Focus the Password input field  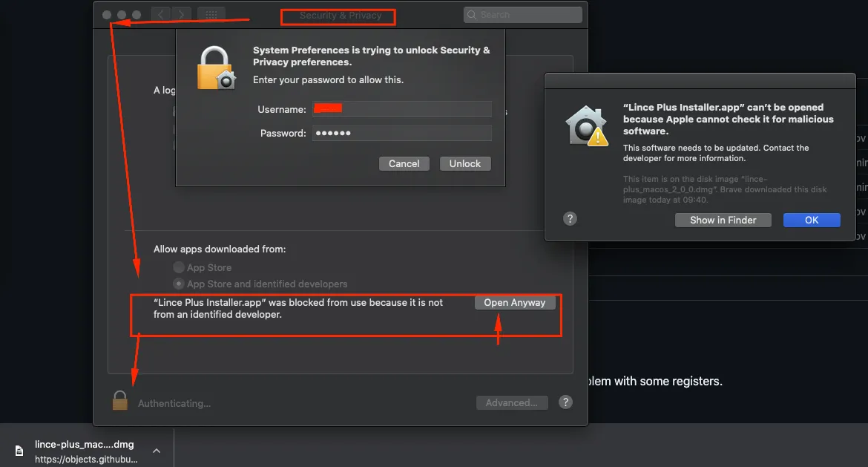tap(402, 133)
